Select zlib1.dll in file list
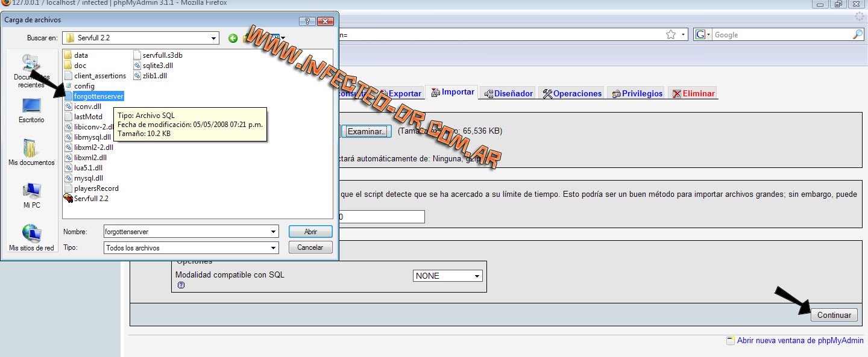This screenshot has width=868, height=357. coord(150,76)
